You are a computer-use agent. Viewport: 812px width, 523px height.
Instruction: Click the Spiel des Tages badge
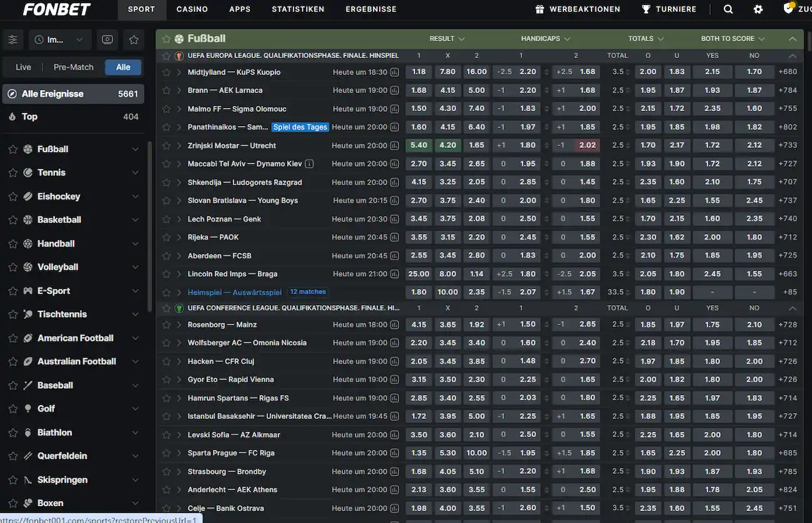[300, 127]
